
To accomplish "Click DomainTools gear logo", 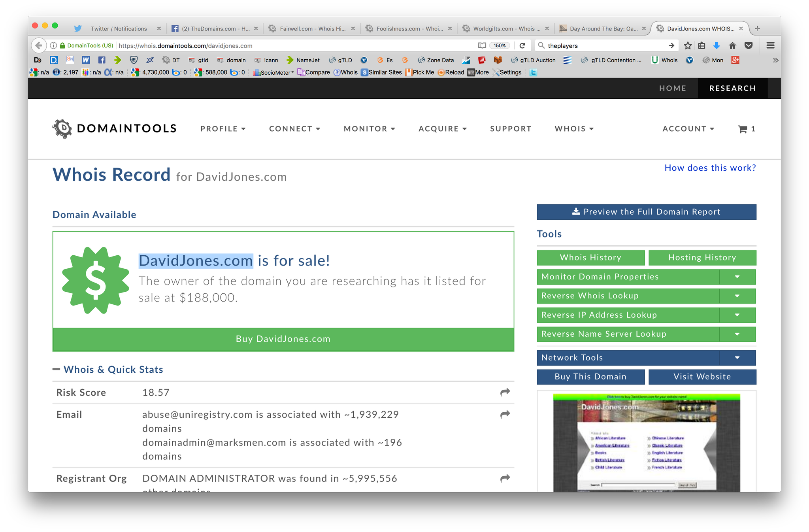I will click(62, 128).
